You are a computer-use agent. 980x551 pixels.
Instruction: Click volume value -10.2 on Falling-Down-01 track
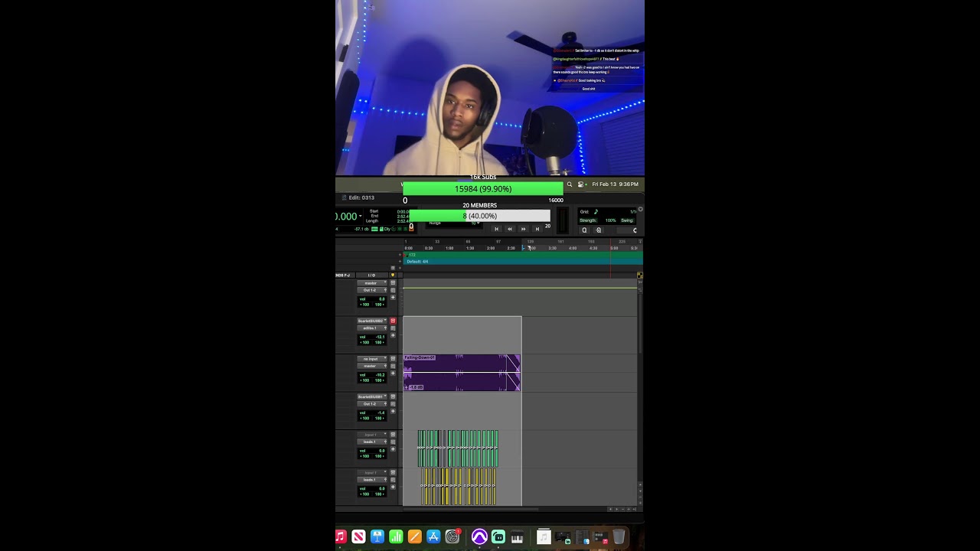click(x=380, y=375)
